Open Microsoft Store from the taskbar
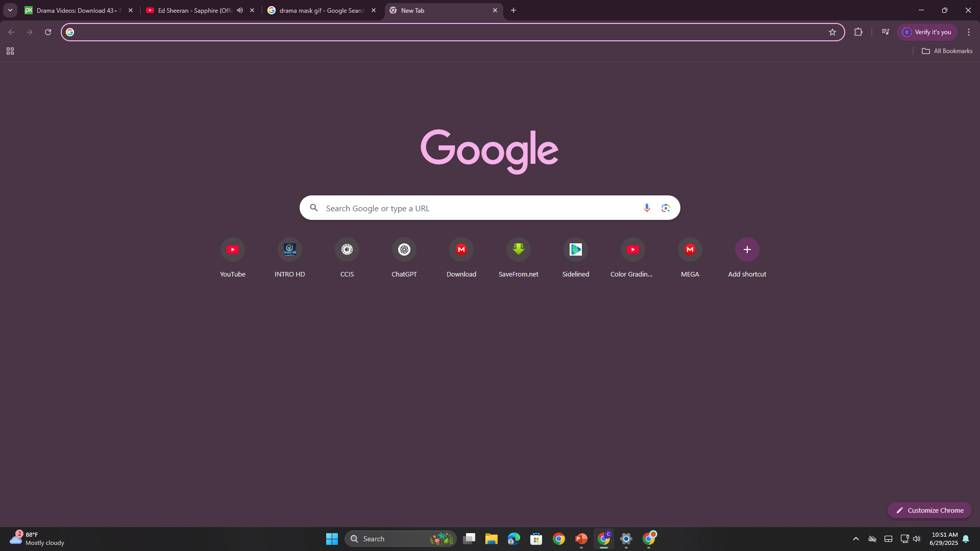This screenshot has height=551, width=980. [536, 539]
